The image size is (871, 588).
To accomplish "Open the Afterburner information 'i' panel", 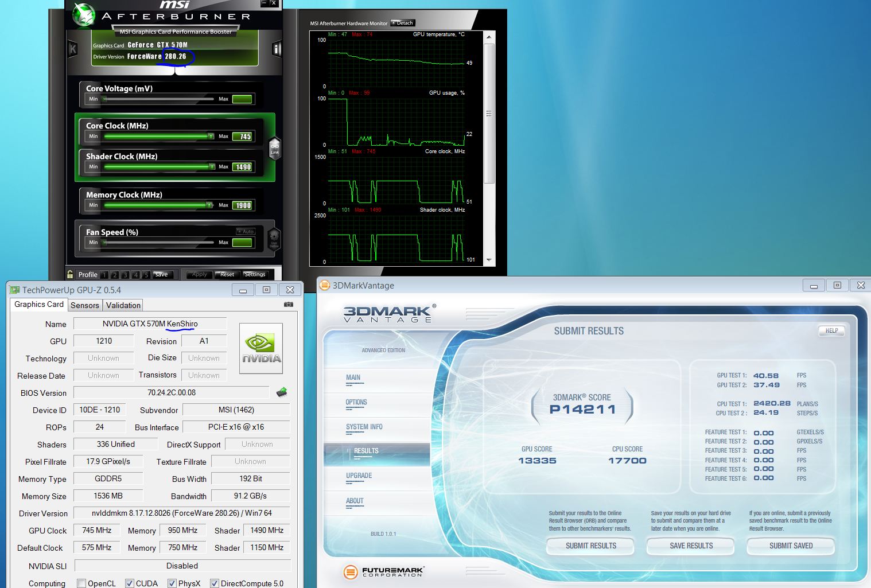I will 277,49.
